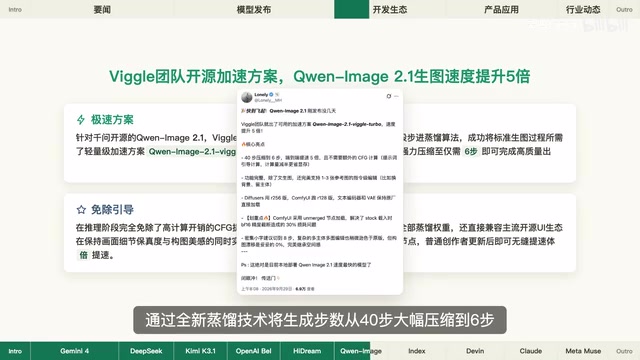Click the 免除引导 card heading
The image size is (640, 360).
[x=112, y=209]
